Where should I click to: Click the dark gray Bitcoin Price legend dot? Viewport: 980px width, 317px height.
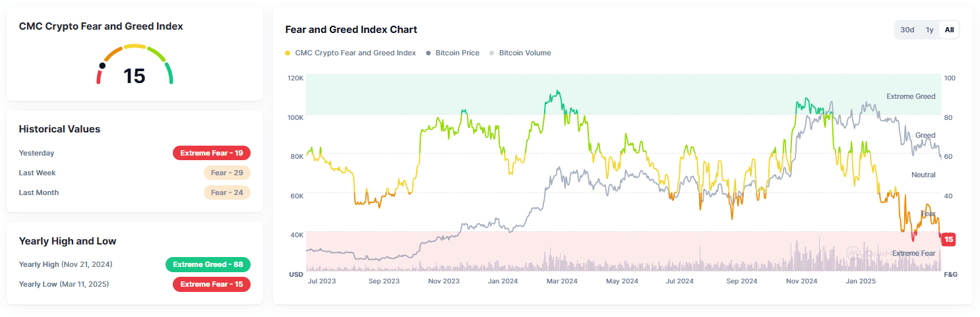(429, 53)
